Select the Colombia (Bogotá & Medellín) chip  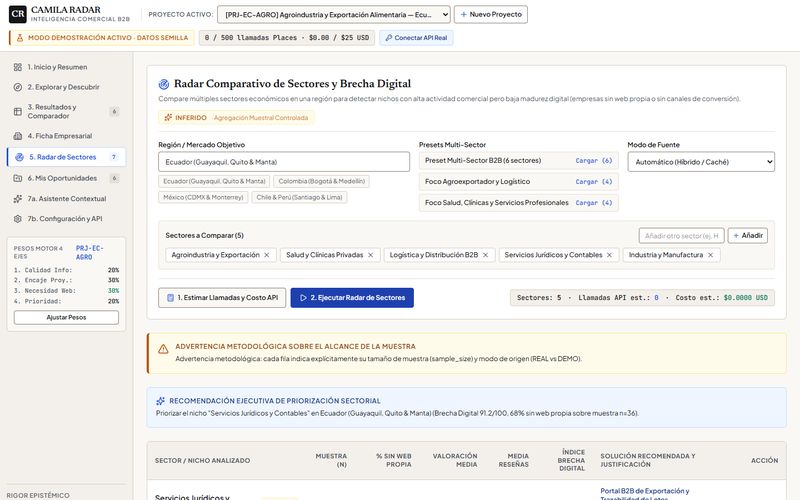[321, 181]
